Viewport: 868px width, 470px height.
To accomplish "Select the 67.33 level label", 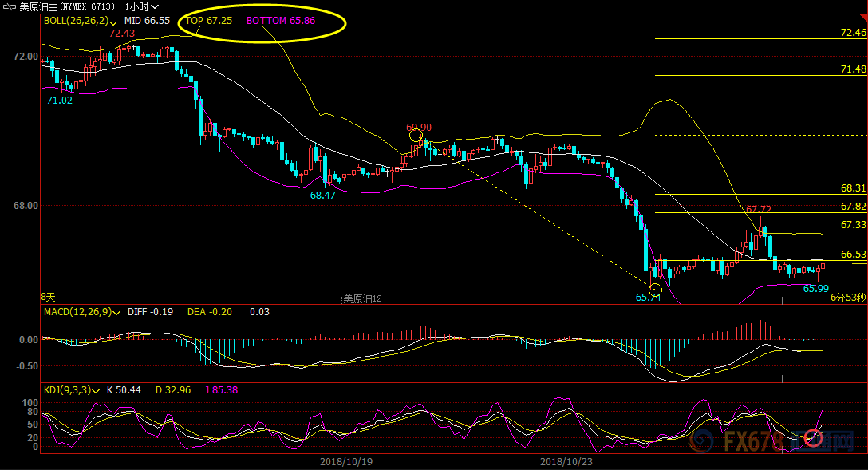I will point(853,225).
